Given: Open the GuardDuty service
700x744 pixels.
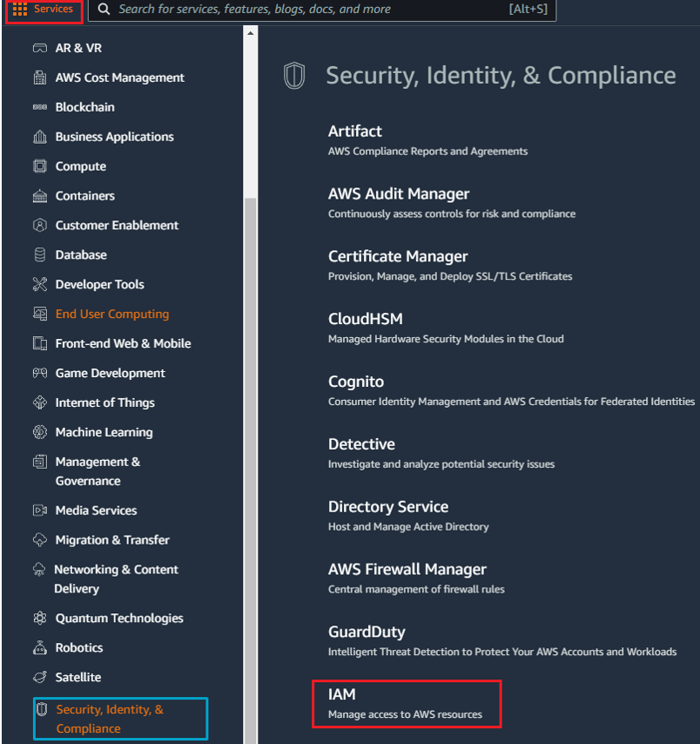Looking at the screenshot, I should [367, 632].
